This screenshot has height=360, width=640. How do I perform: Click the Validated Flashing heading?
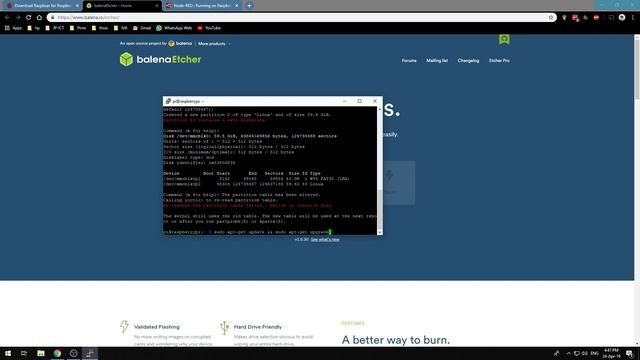pos(157,327)
